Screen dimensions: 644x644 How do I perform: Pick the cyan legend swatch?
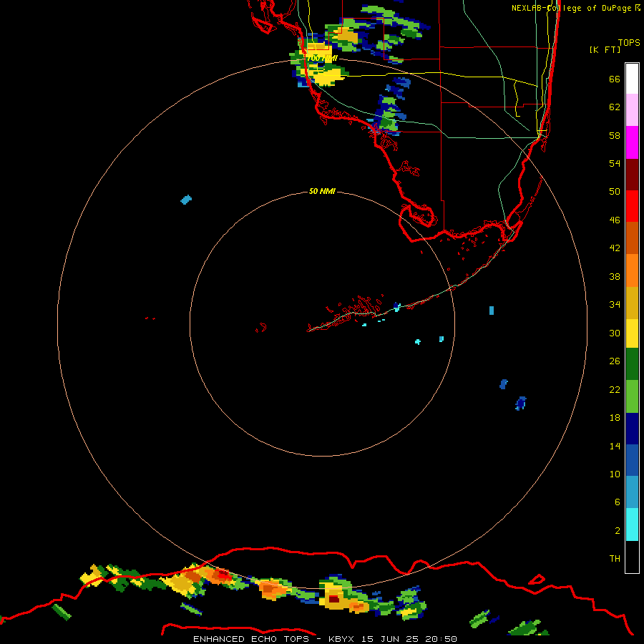(632, 525)
